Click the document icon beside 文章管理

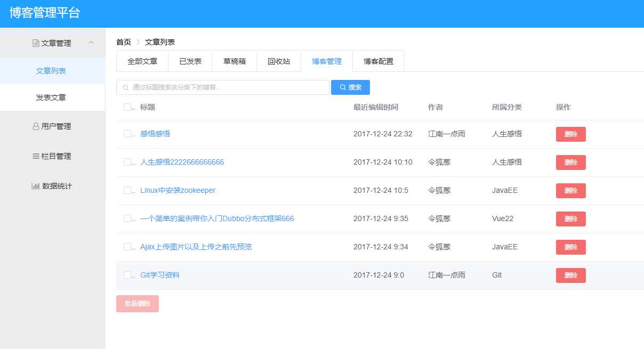click(36, 43)
